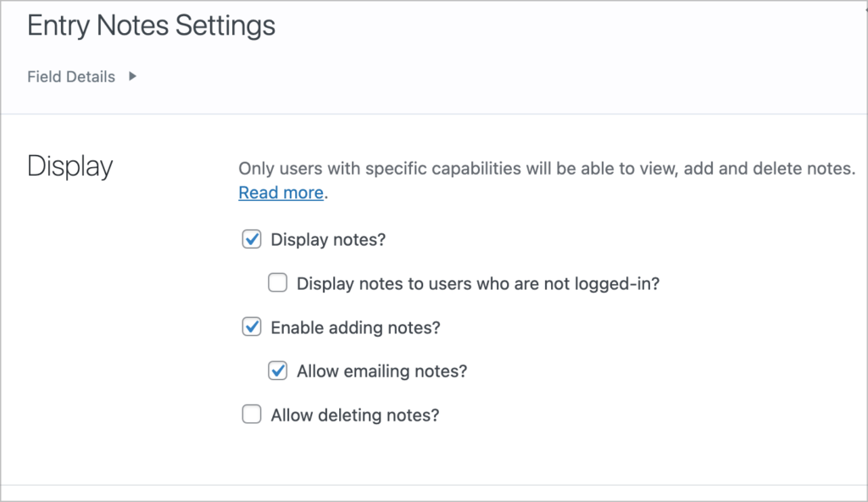Click the Enable adding notes? text
Image resolution: width=868 pixels, height=502 pixels.
[x=354, y=327]
